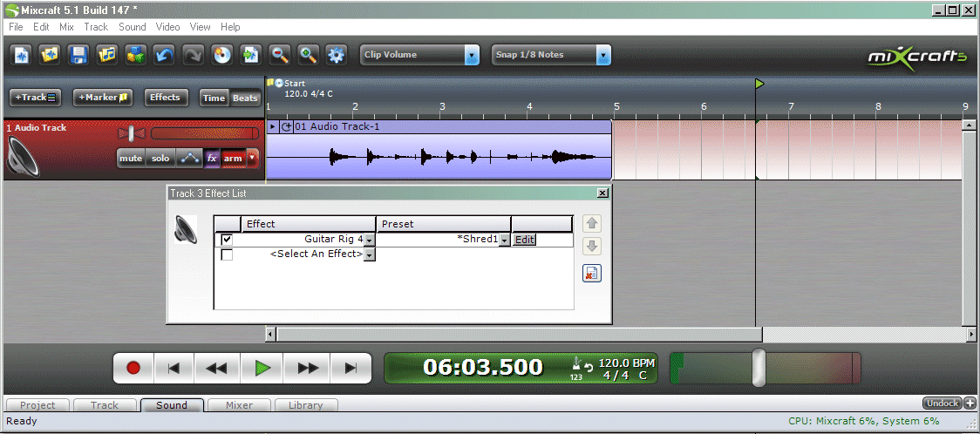Redo the last action
Viewport: 980px width, 434px height.
[194, 55]
